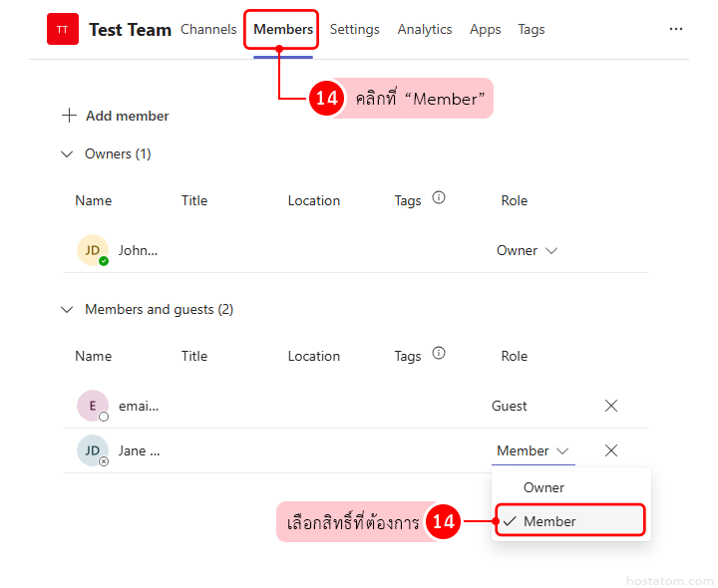The width and height of the screenshot is (718, 588).
Task: Open the more options ellipsis menu
Action: pyautogui.click(x=676, y=30)
